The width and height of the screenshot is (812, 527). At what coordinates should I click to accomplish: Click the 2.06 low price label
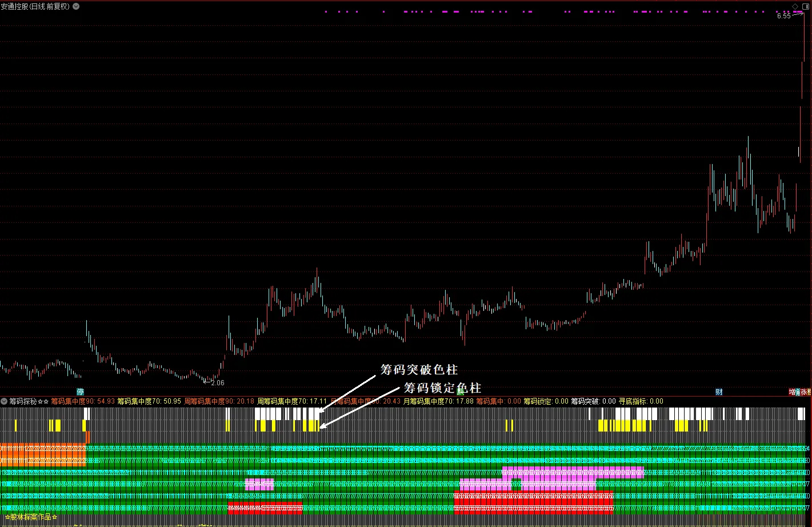tap(217, 383)
